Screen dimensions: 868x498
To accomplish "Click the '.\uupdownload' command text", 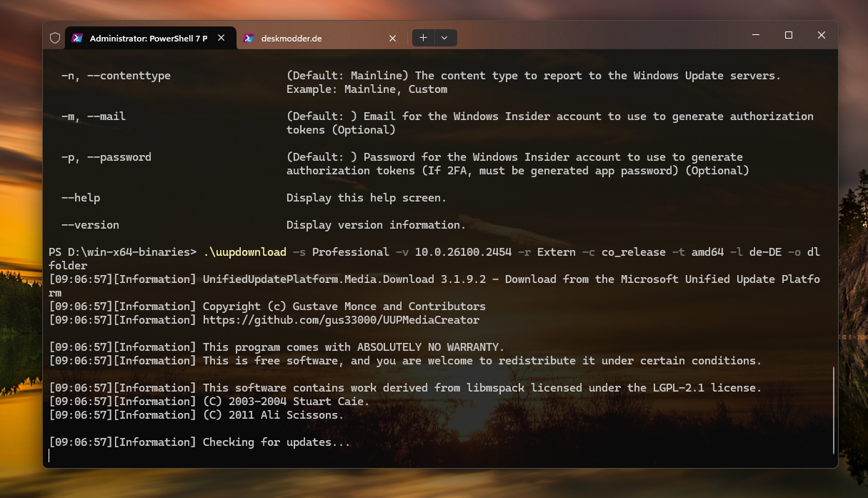I will click(x=244, y=252).
